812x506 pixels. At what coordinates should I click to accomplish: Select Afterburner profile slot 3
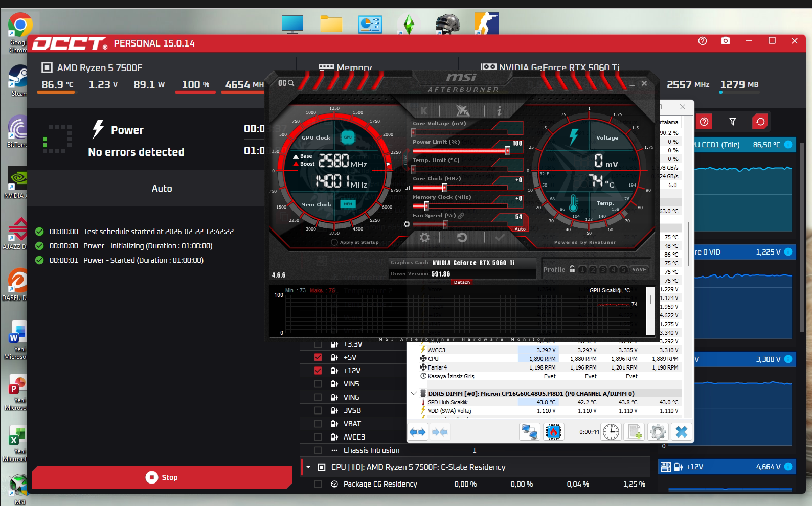pos(603,269)
